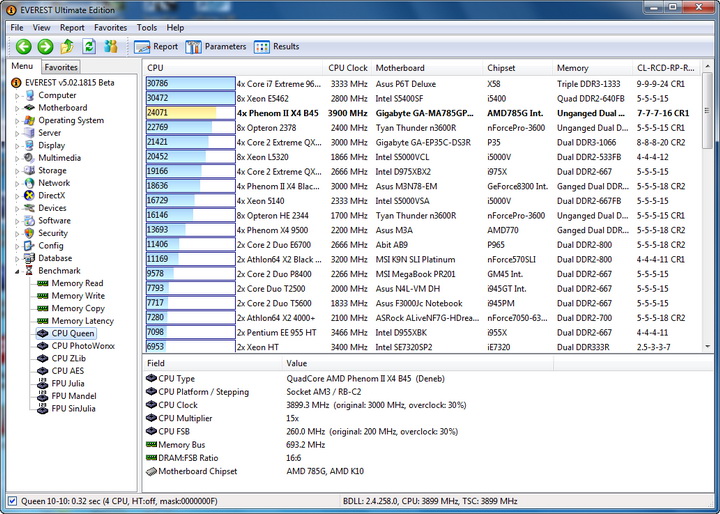Select Memory Write benchmark
The image size is (720, 514).
(78, 296)
